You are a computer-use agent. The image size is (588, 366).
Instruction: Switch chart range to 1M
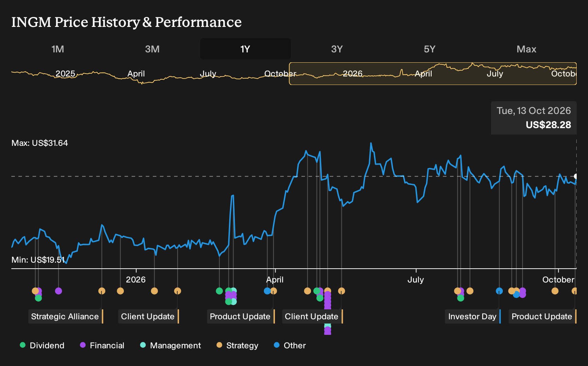(58, 49)
